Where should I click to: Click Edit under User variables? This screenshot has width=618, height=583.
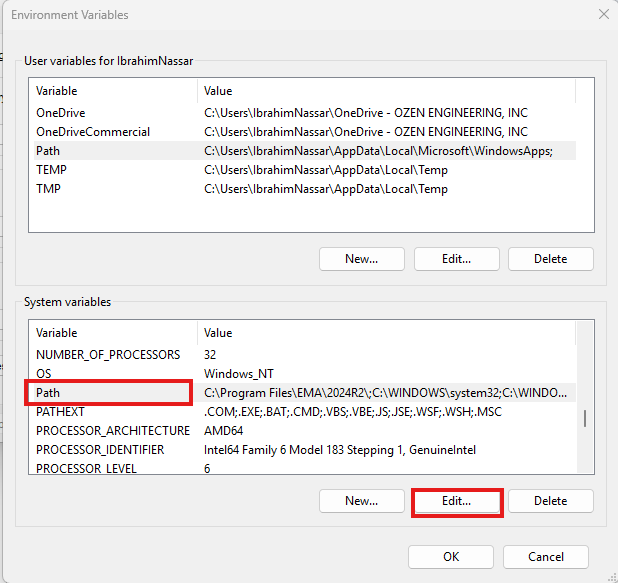tap(456, 259)
